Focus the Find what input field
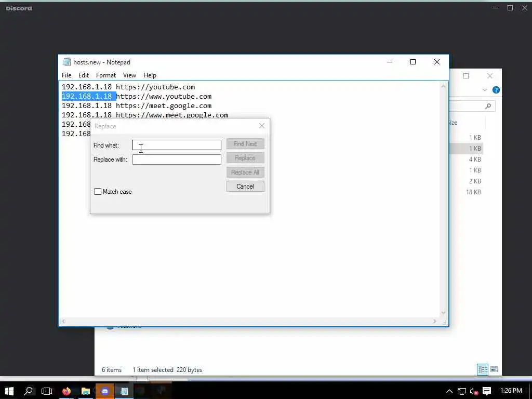 coord(177,145)
